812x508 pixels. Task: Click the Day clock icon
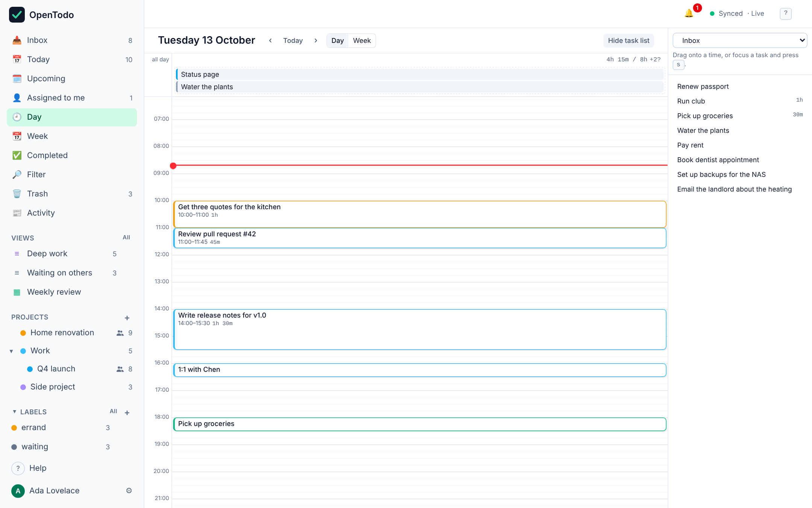[x=17, y=117]
